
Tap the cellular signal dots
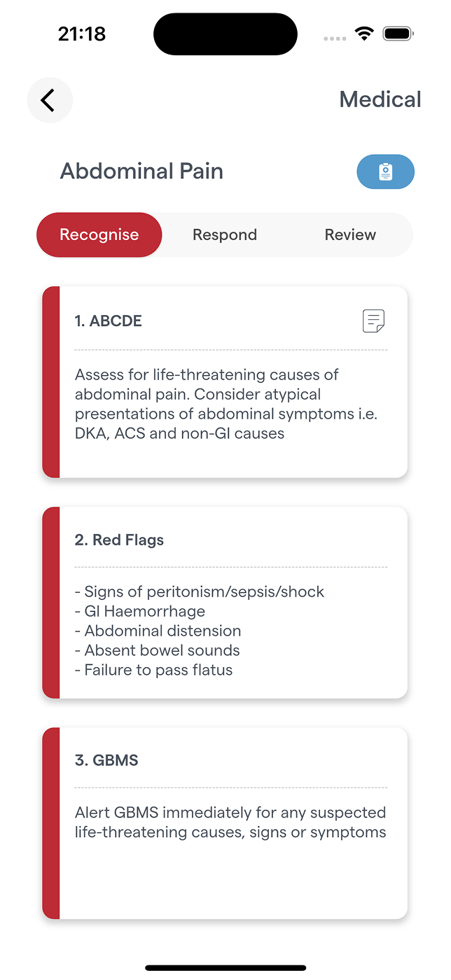point(335,38)
